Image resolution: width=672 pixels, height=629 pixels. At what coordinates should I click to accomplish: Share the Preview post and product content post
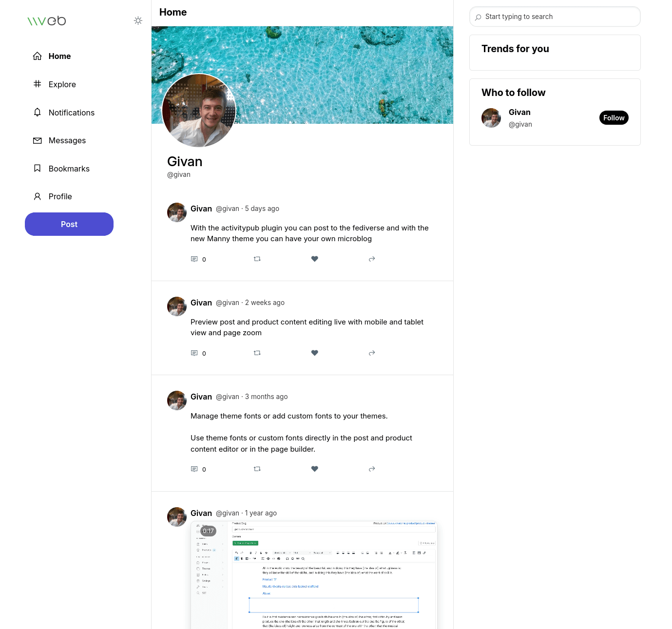(x=372, y=353)
